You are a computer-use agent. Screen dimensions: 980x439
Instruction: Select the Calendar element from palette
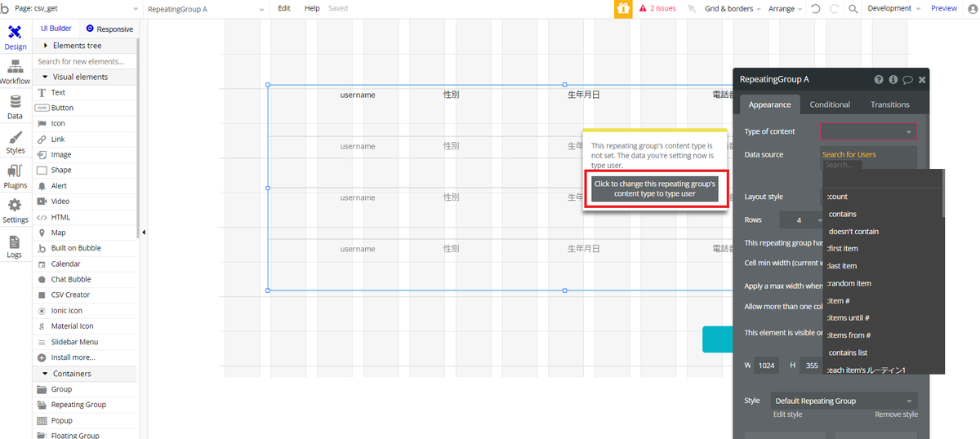pyautogui.click(x=86, y=264)
